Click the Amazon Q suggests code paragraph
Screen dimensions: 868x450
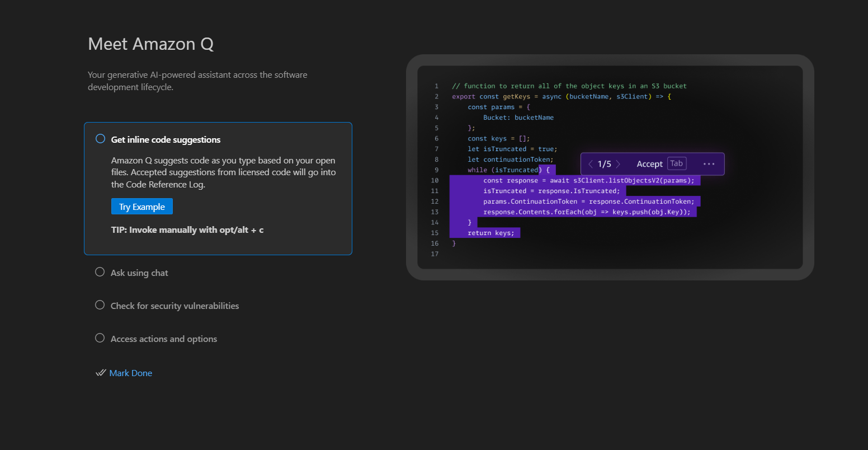(224, 172)
